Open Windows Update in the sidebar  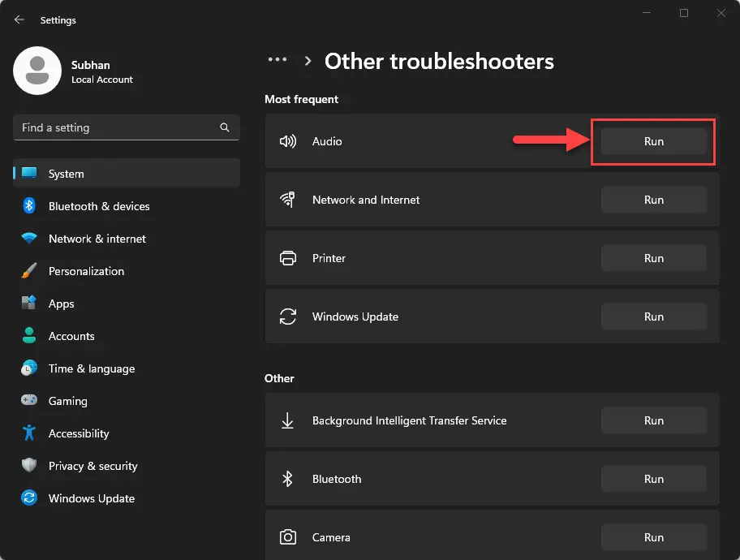coord(127,498)
